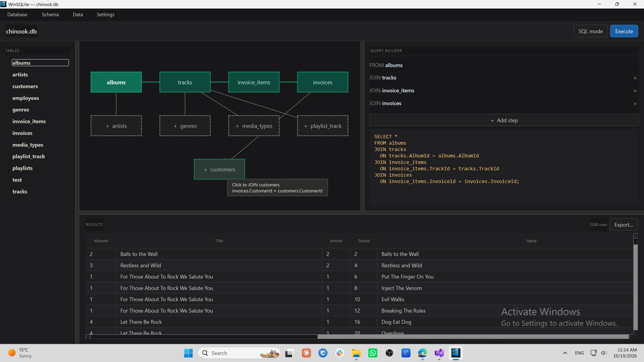Add the genres node to join

coord(185,126)
